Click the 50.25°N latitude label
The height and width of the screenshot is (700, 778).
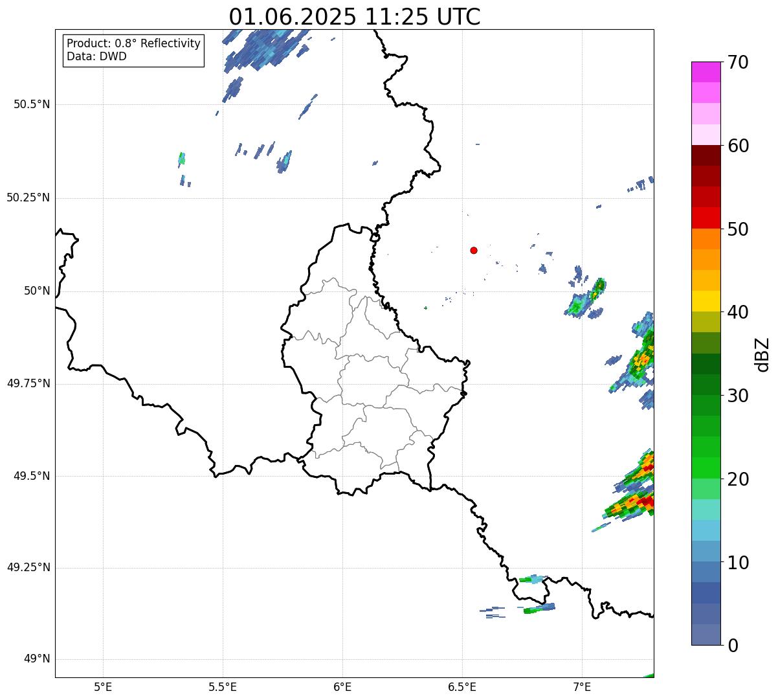point(28,198)
